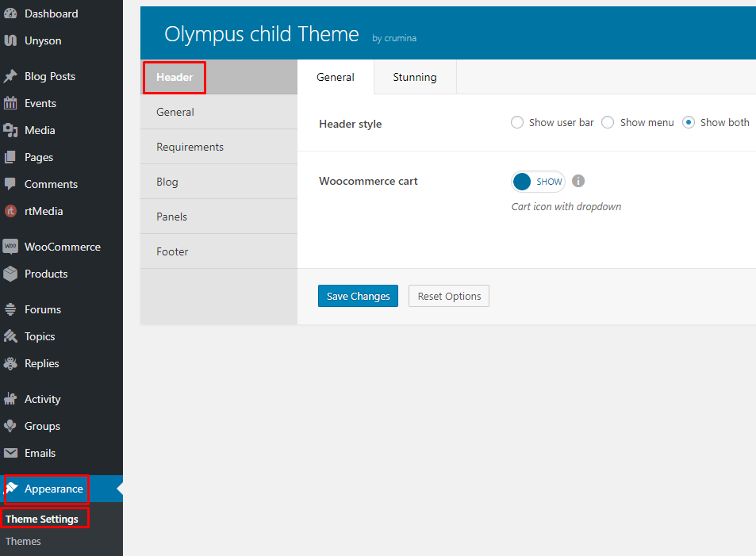Click the Woocommerce cart info icon

click(578, 181)
